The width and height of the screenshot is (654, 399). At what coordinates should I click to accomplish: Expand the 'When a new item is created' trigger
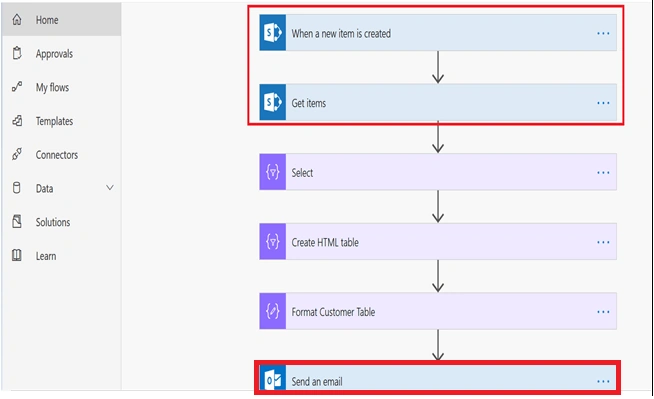pyautogui.click(x=438, y=33)
